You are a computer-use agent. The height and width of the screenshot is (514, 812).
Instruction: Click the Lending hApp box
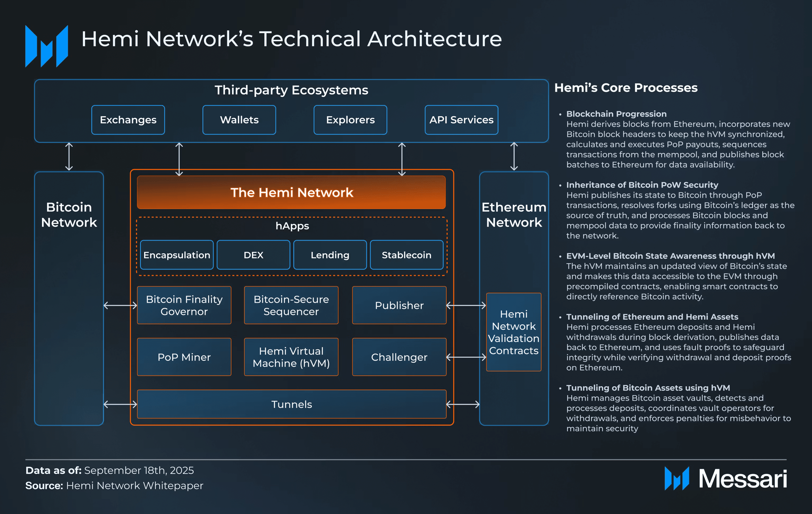330,255
